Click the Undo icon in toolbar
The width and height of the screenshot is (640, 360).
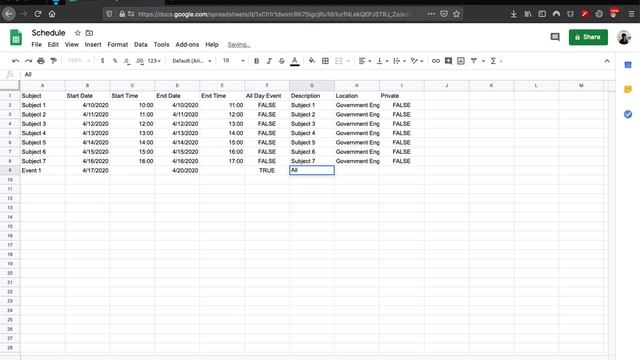(16, 61)
